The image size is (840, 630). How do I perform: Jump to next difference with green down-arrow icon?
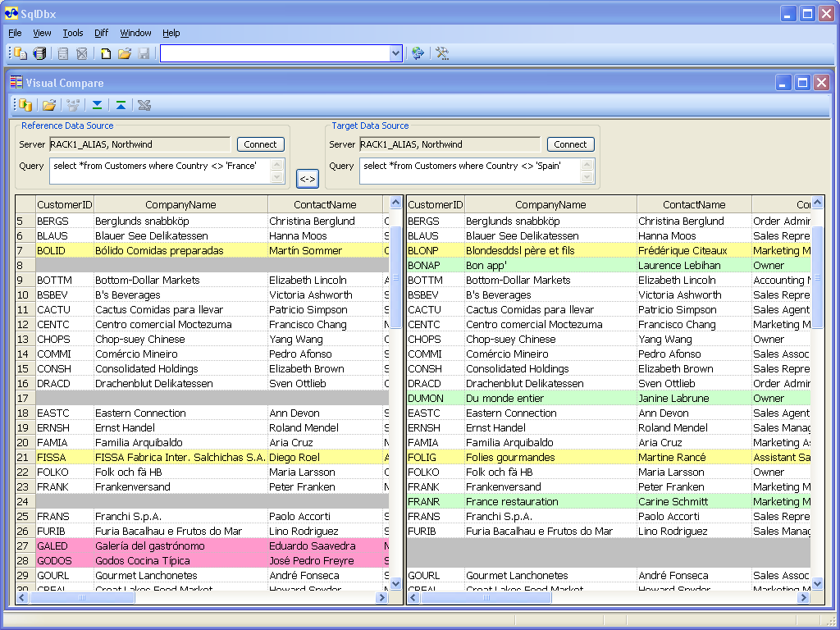point(96,105)
